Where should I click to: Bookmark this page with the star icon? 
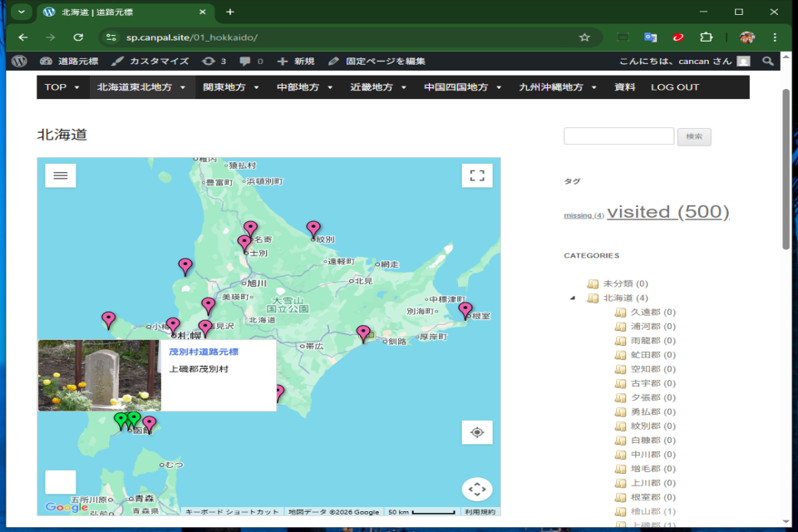(584, 37)
